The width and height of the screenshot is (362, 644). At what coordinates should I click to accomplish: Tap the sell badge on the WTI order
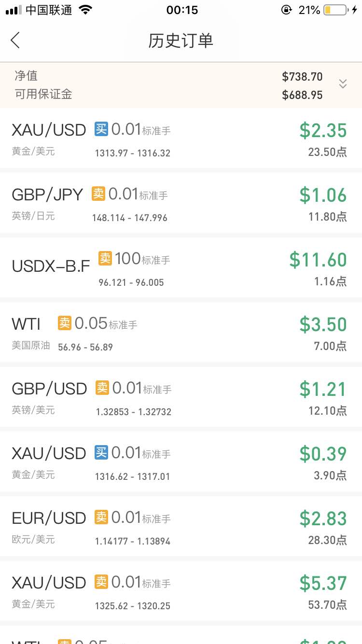coord(65,323)
